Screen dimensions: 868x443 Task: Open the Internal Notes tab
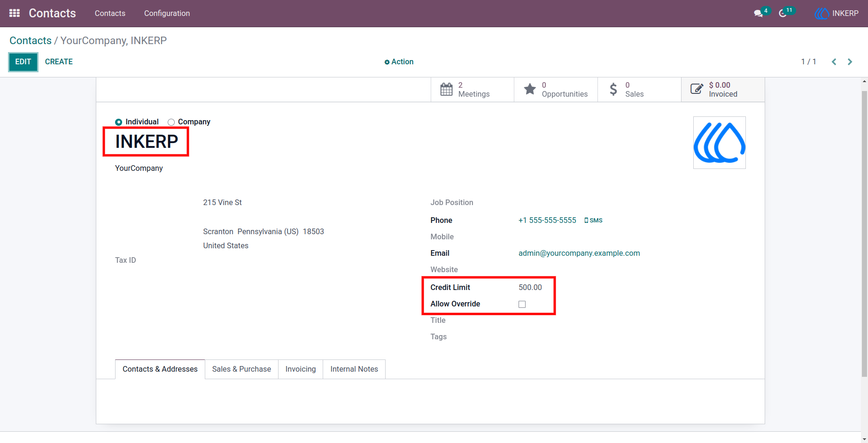click(x=354, y=369)
